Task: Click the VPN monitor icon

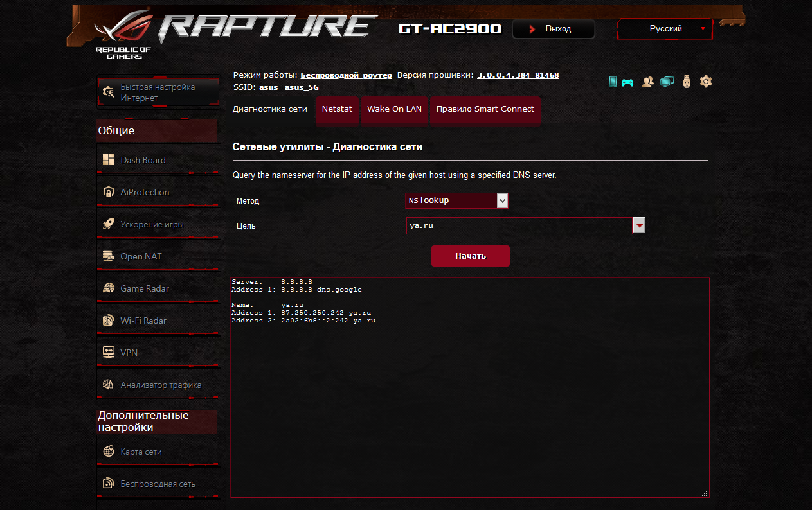Action: point(109,353)
